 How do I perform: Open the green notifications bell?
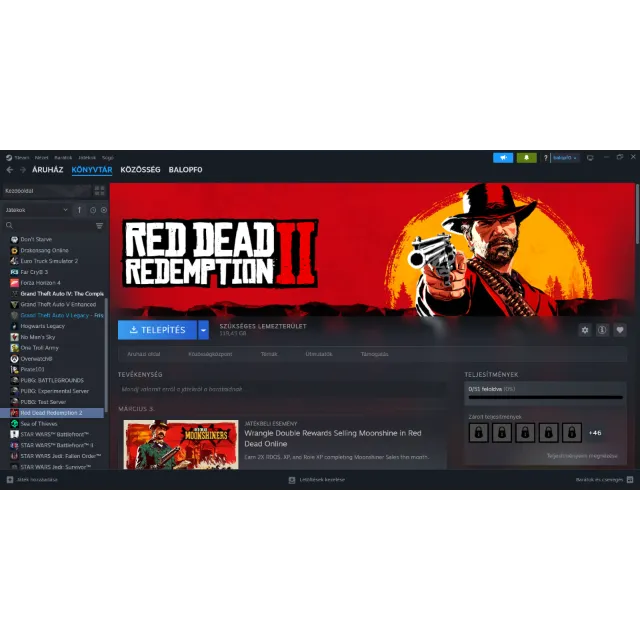click(526, 158)
